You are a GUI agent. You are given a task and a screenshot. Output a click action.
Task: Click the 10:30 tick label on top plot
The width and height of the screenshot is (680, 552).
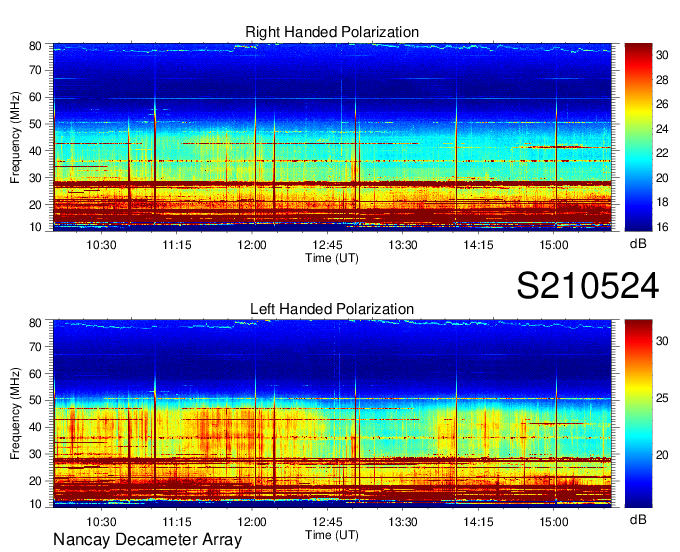click(101, 245)
